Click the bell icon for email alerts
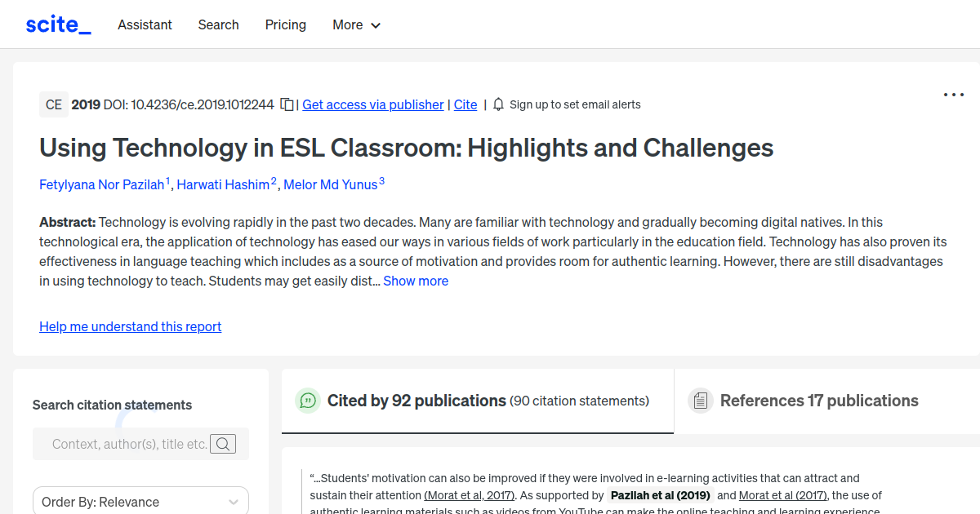 click(497, 104)
